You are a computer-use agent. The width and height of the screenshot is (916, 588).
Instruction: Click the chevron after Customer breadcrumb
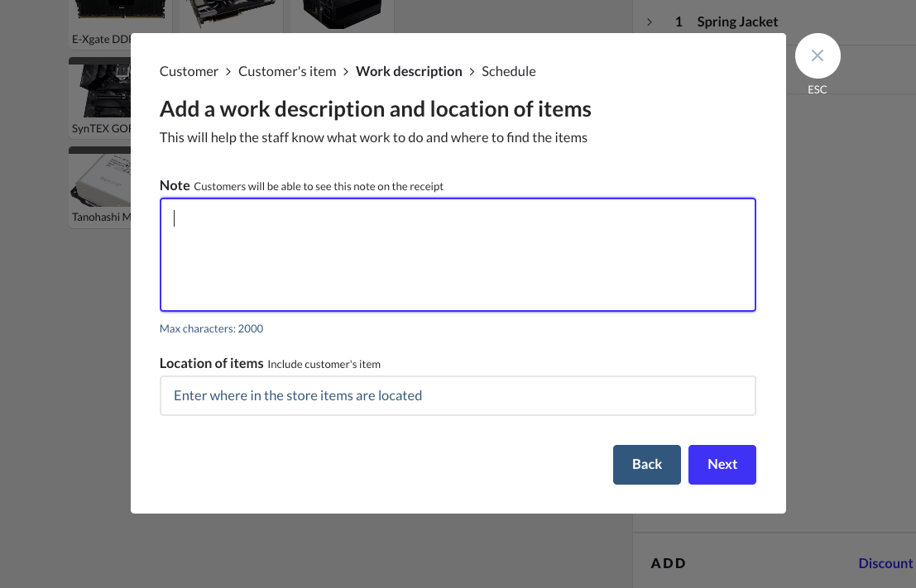(228, 72)
